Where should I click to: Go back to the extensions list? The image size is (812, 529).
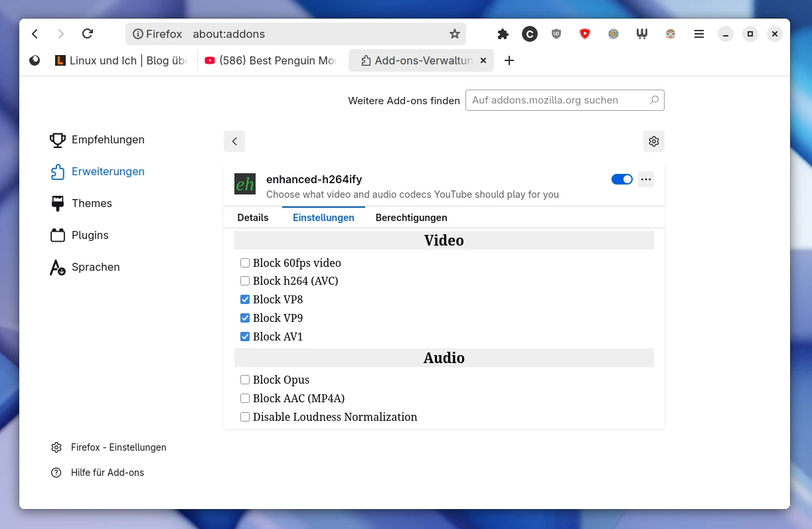(234, 141)
